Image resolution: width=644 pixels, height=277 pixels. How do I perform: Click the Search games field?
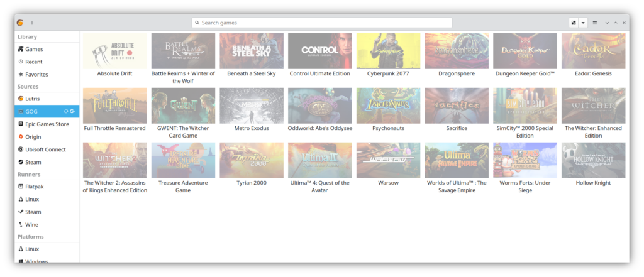(322, 23)
